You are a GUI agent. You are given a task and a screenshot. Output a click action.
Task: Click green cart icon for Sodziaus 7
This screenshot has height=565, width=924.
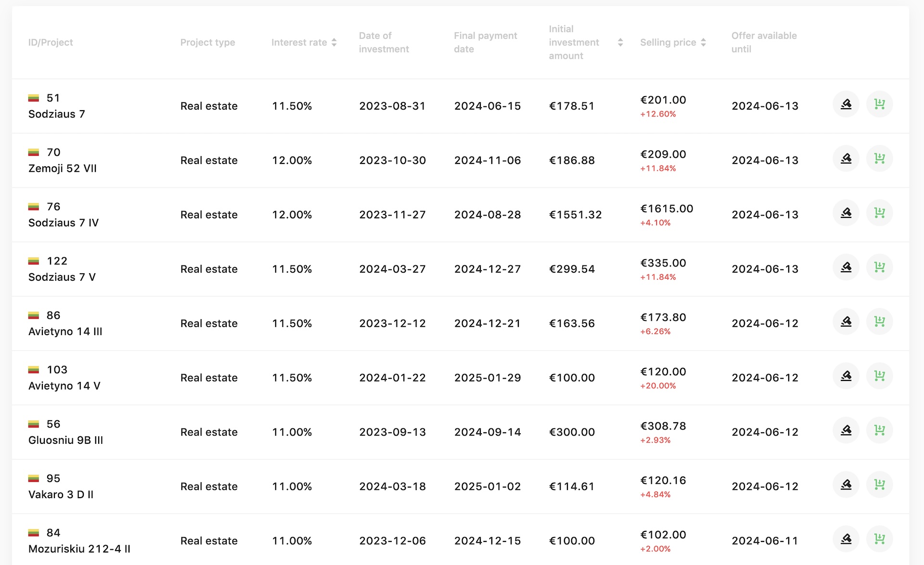879,104
